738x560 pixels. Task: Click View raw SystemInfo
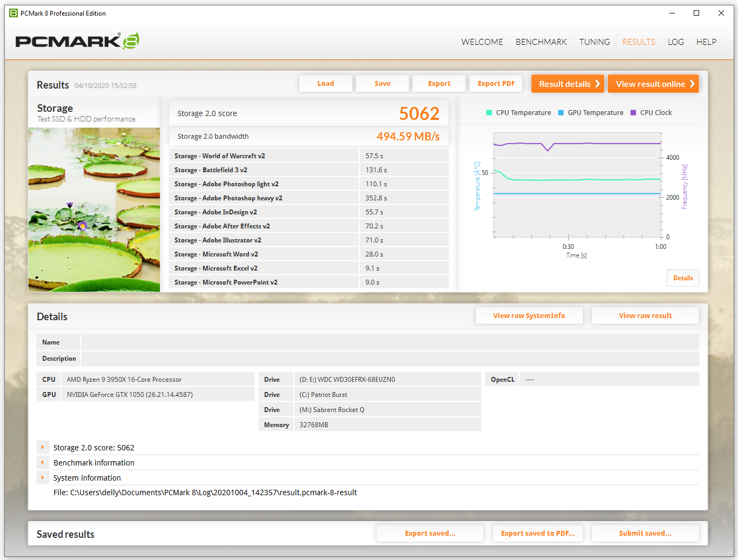pos(529,315)
